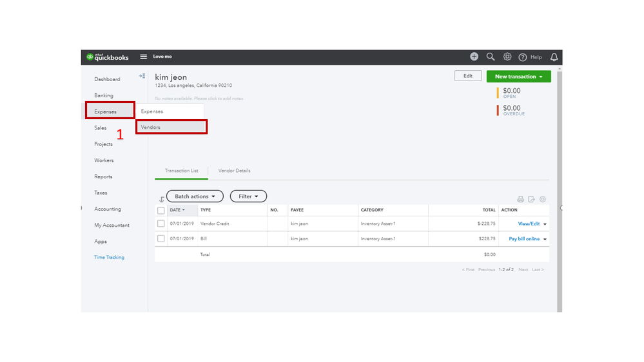The width and height of the screenshot is (644, 362).
Task: Open the search magnifier icon
Action: coord(491,57)
